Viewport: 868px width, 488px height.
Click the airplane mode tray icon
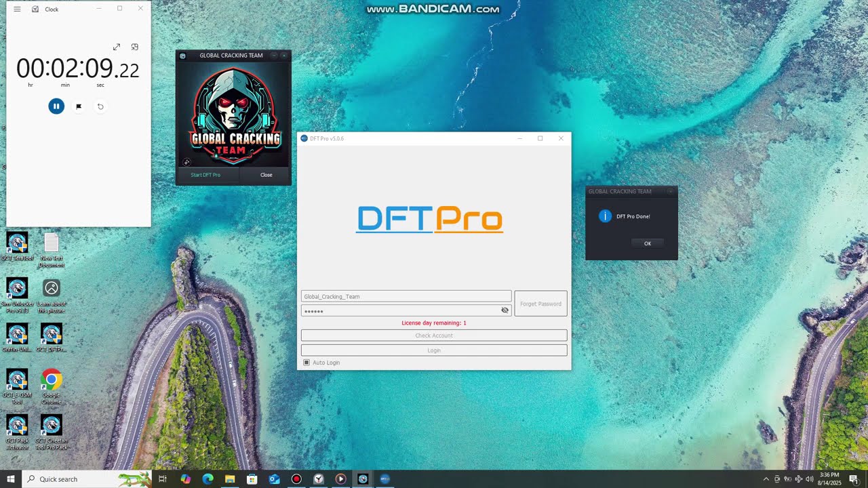(x=799, y=479)
